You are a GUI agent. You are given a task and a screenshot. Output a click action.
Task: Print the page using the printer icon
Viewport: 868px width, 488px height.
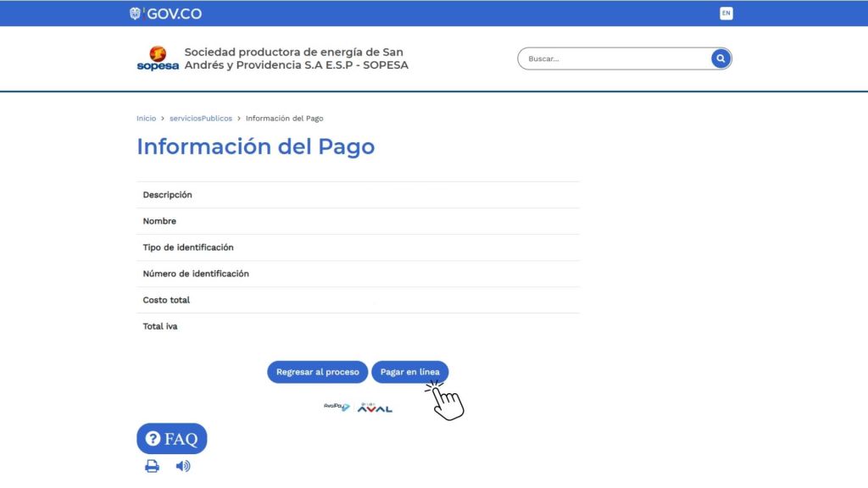pyautogui.click(x=152, y=466)
